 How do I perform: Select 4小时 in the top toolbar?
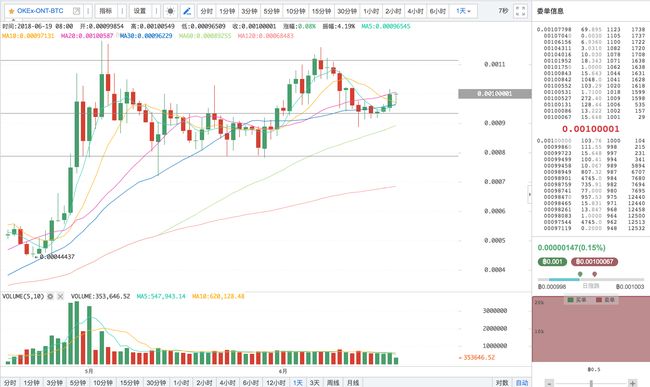pyautogui.click(x=415, y=11)
